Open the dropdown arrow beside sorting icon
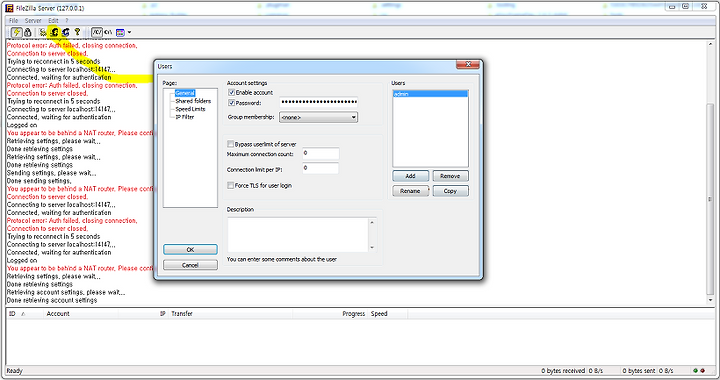This screenshot has height=380, width=720. (x=129, y=32)
